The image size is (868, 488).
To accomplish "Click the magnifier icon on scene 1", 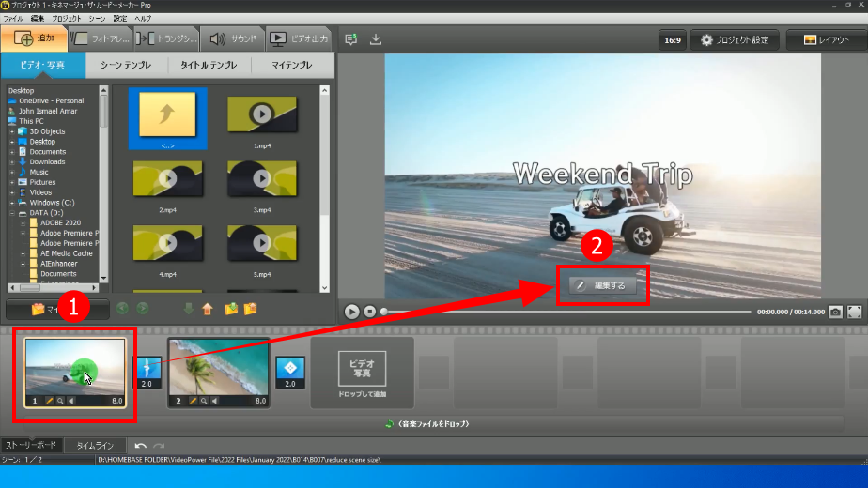I will (x=60, y=401).
